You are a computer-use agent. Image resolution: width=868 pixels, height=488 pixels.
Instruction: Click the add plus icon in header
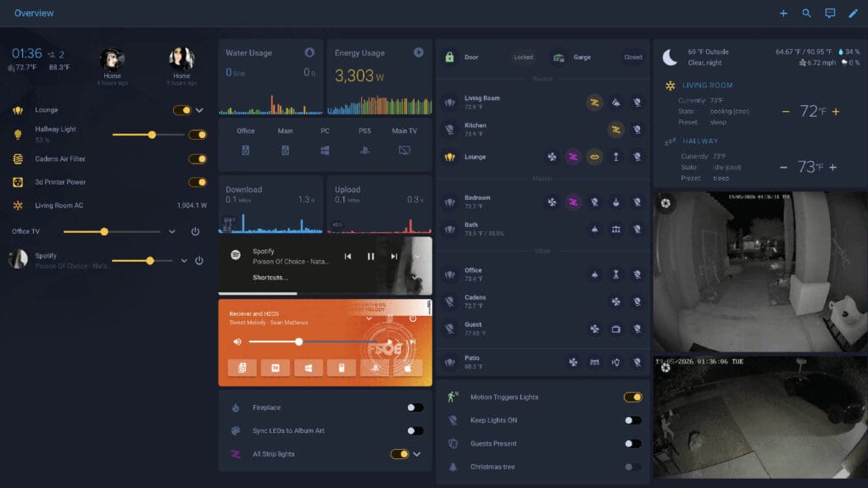pos(783,14)
